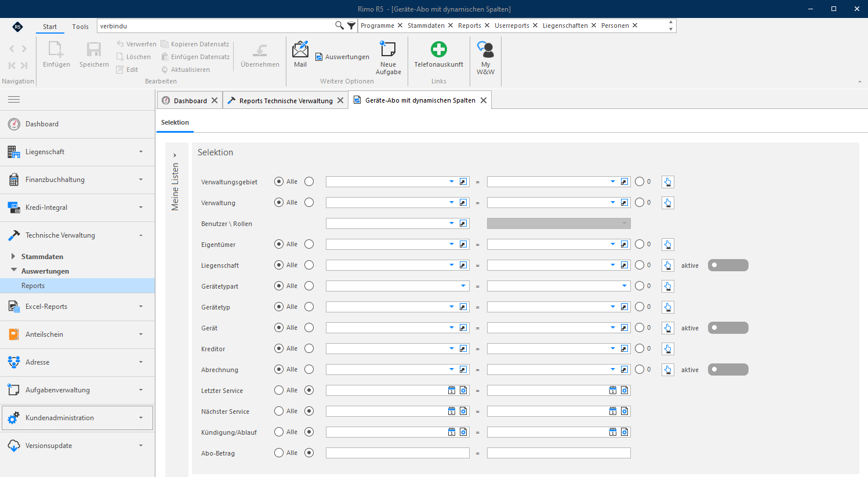The width and height of the screenshot is (868, 477).
Task: Select the Alle radio for Letzter Service
Action: 279,390
